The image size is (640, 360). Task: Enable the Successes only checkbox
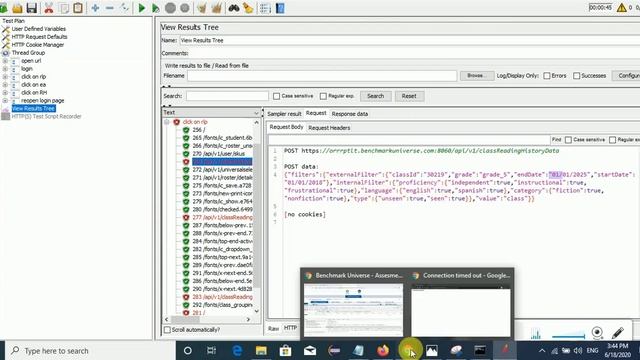click(x=576, y=76)
